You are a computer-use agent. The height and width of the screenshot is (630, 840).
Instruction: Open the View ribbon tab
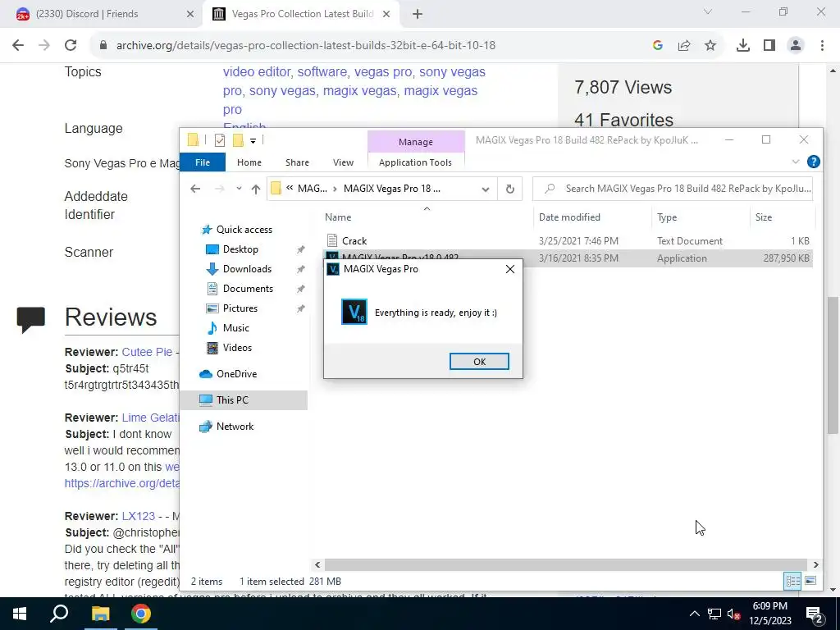pos(343,162)
